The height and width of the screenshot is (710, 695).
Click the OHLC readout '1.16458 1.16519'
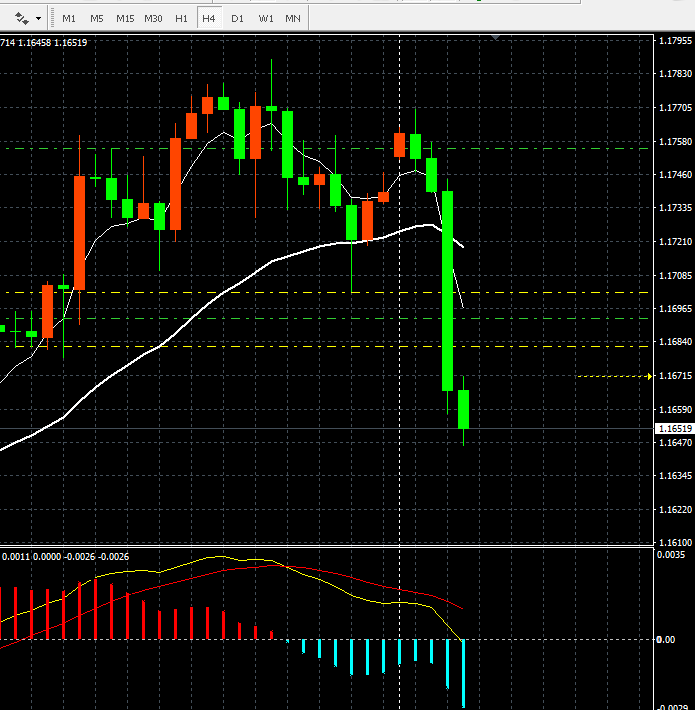coord(53,43)
